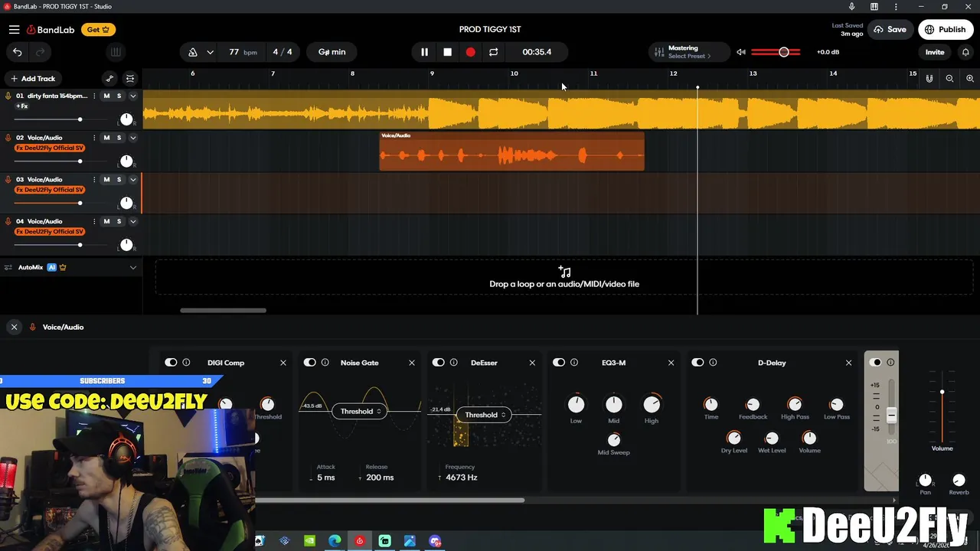Select the orange Voice/Audio clip on track 02

[512, 152]
